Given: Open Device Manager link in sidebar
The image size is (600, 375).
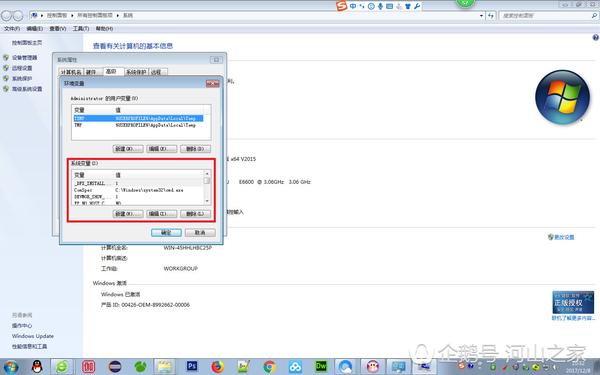Looking at the screenshot, I should coord(24,58).
